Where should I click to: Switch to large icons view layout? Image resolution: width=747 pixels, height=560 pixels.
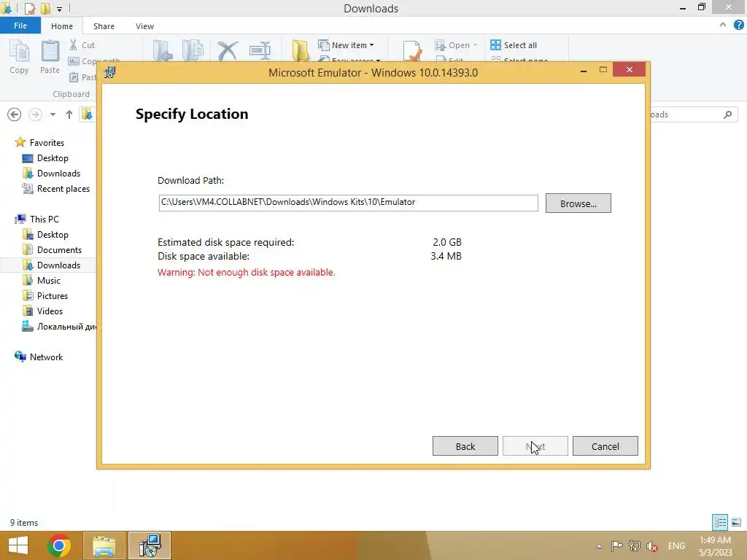click(736, 522)
